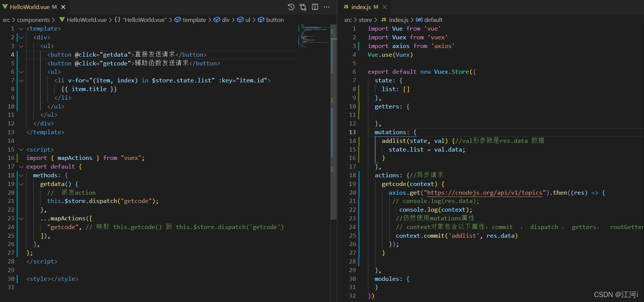Viewport: 644px width, 302px height.
Task: Collapse the script block at line 15
Action: tap(21, 150)
